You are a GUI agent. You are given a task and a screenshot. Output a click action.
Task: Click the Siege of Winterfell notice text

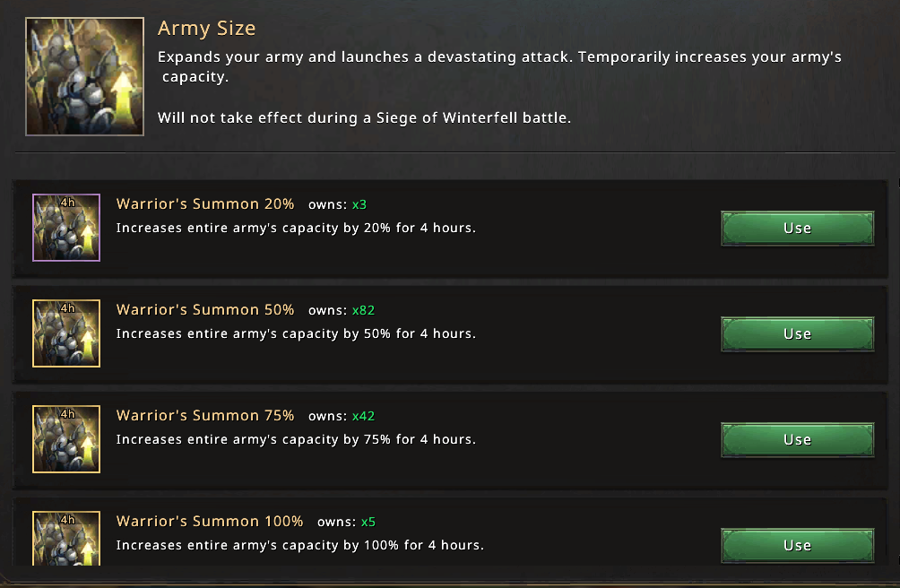[x=365, y=118]
